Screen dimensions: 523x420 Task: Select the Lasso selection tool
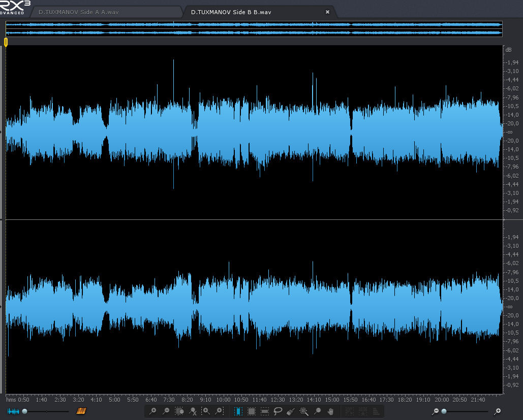[x=278, y=411]
